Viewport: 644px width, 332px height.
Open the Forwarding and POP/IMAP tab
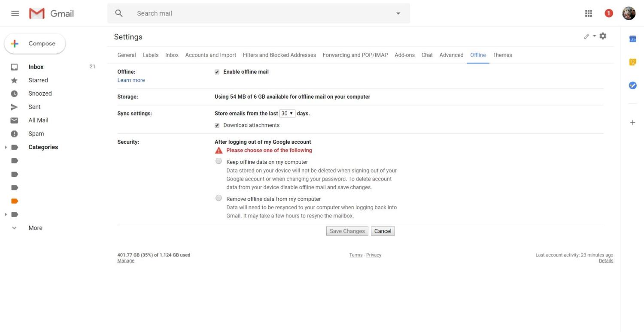[355, 55]
